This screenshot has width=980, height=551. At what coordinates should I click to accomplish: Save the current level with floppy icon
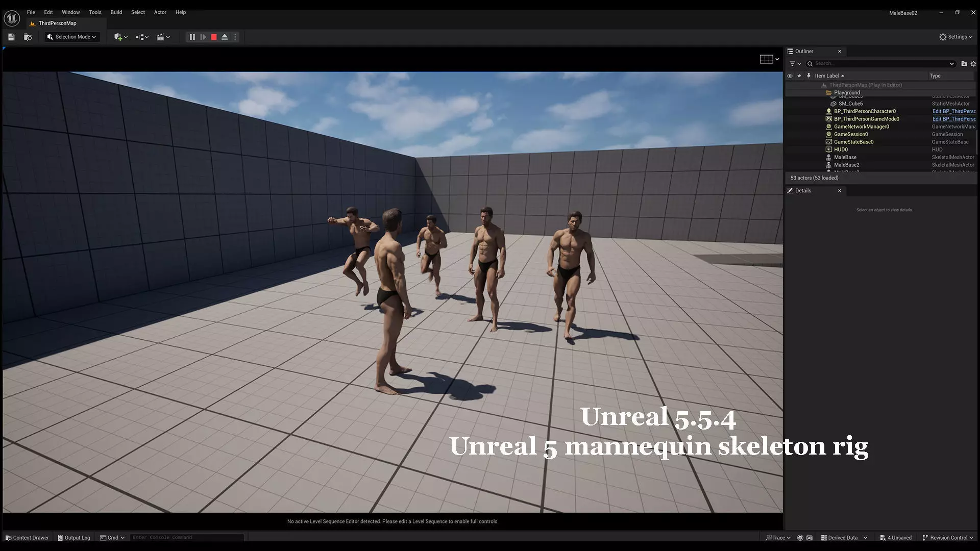pyautogui.click(x=11, y=37)
